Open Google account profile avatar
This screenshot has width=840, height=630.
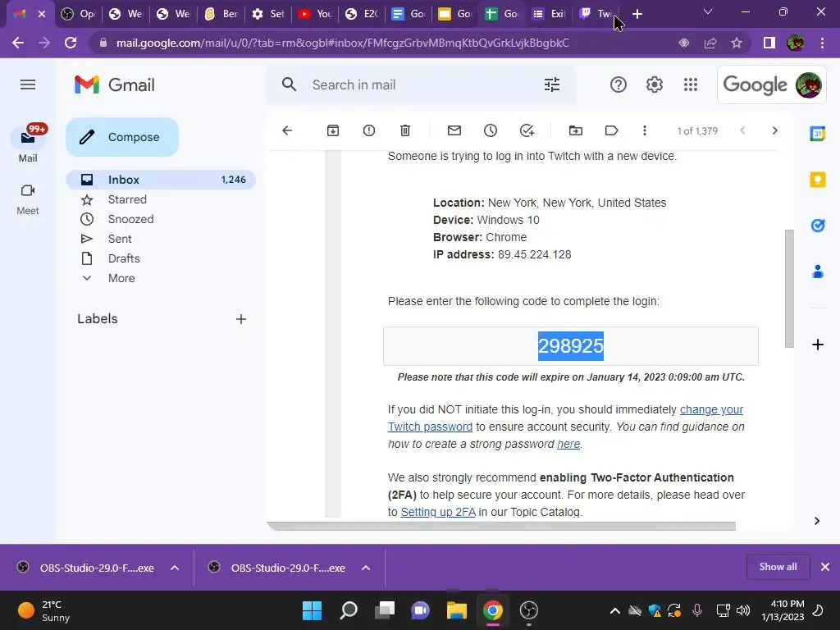point(808,84)
